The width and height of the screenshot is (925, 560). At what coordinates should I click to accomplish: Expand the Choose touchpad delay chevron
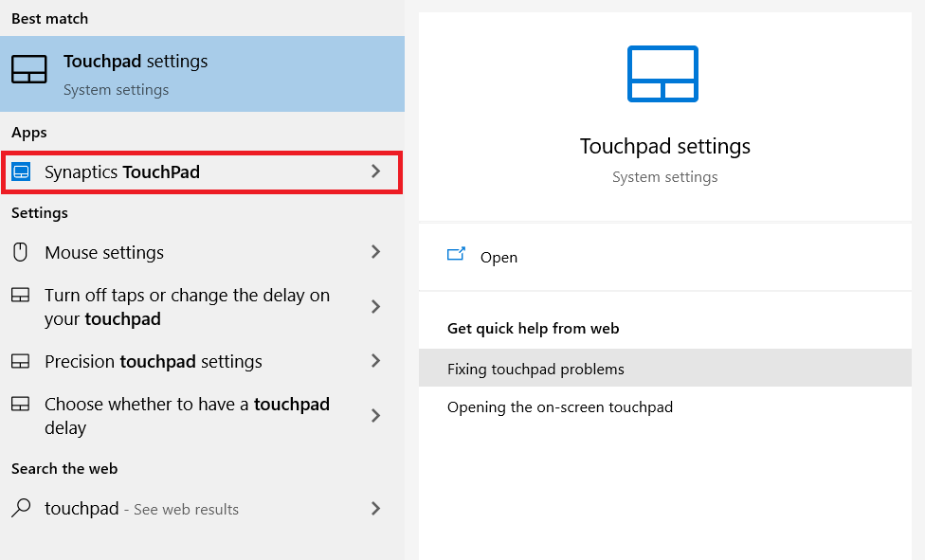click(377, 415)
